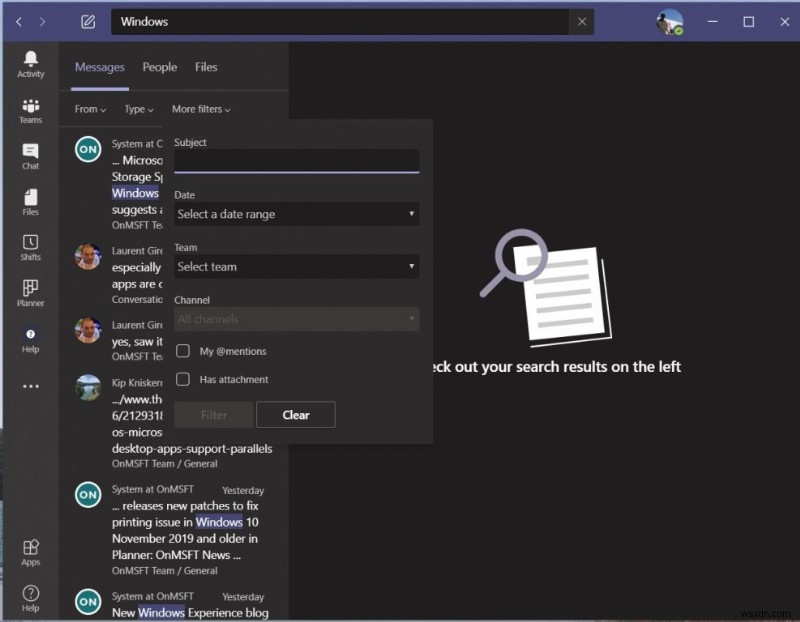Apply filters with the Filter button
800x622 pixels.
click(213, 414)
